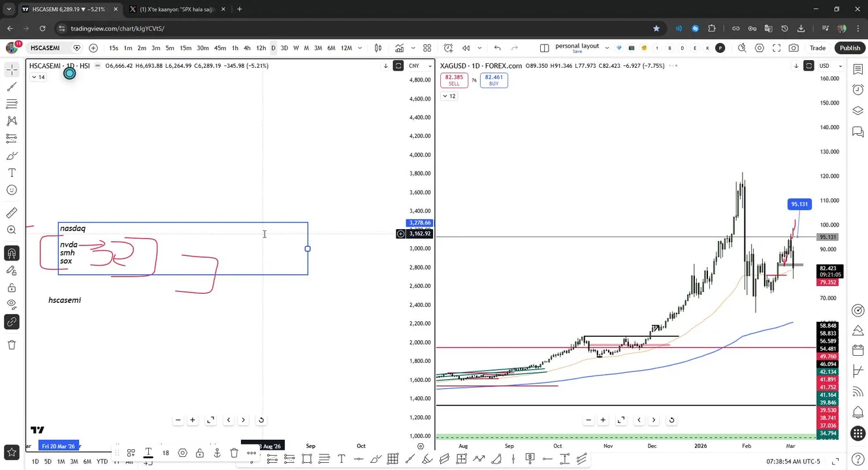Open drawing settings in floating toolbar
The height and width of the screenshot is (470, 868).
click(183, 453)
